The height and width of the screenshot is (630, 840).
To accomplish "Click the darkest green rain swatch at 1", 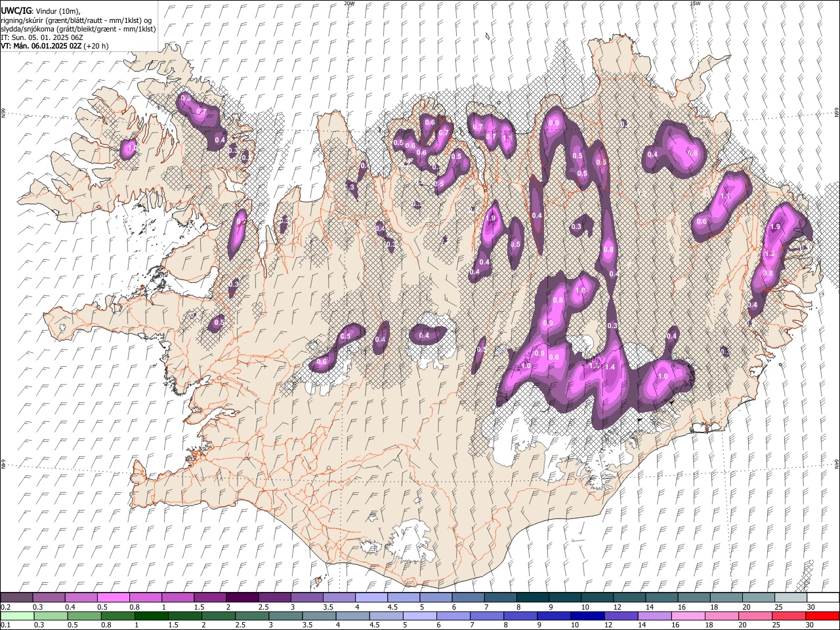I will click(151, 616).
